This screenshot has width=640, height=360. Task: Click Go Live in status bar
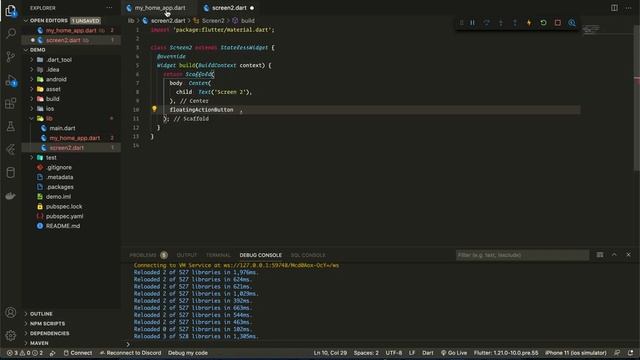(x=453, y=353)
